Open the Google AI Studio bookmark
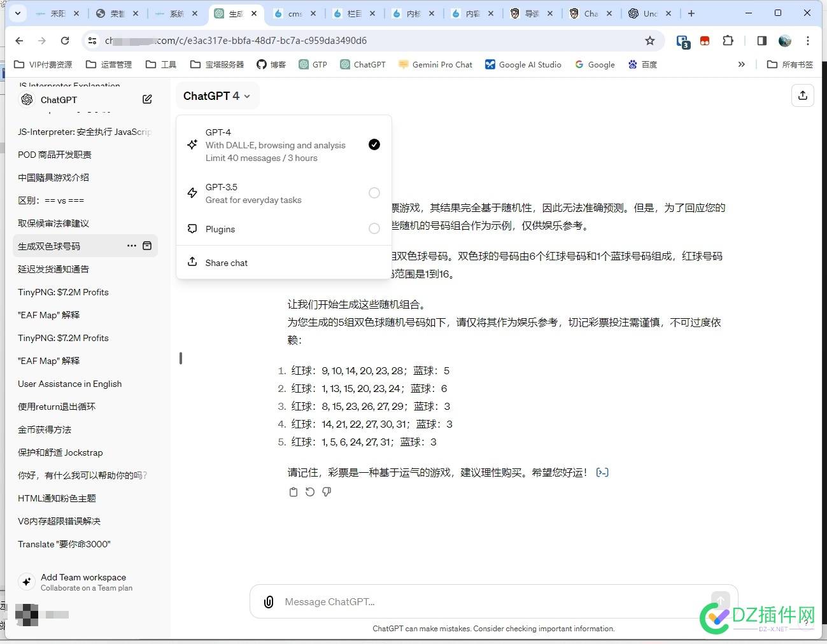Image resolution: width=827 pixels, height=644 pixels. point(523,64)
